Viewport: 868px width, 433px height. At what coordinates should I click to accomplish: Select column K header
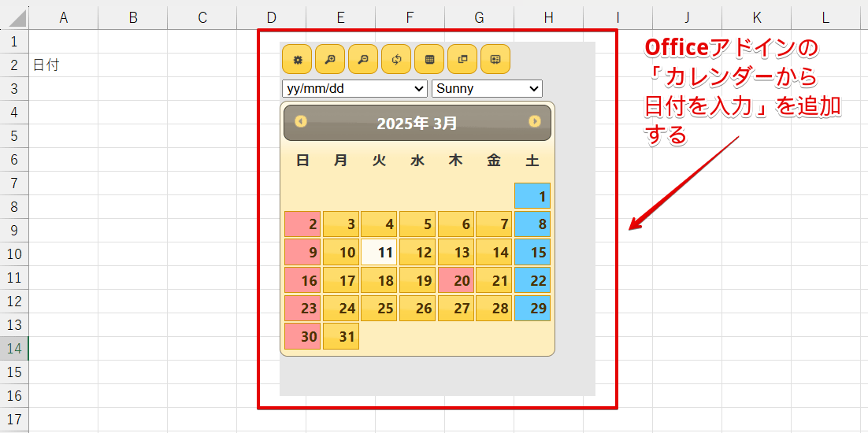pos(756,17)
